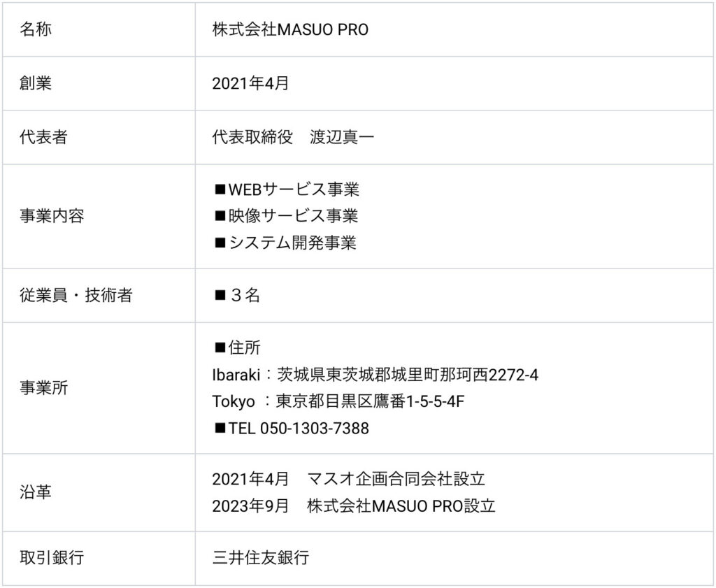Viewport: 716px width, 588px height.
Task: Click the 三井住友銀行 bank name
Action: pyautogui.click(x=260, y=558)
